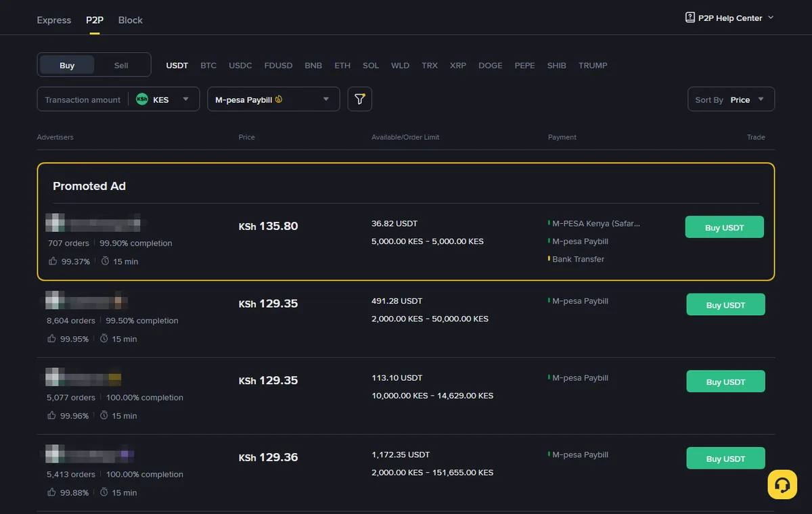Switch to Sell mode toggle
Screen dimensions: 812x514
point(121,65)
